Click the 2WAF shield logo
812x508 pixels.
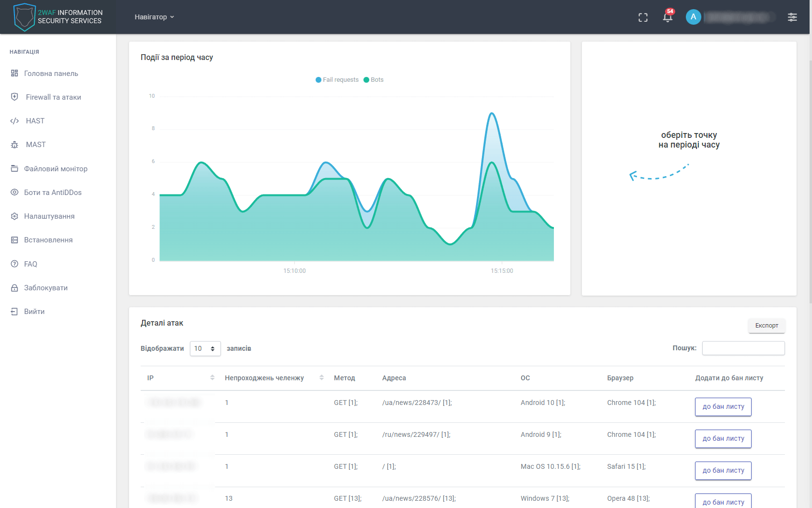point(24,17)
